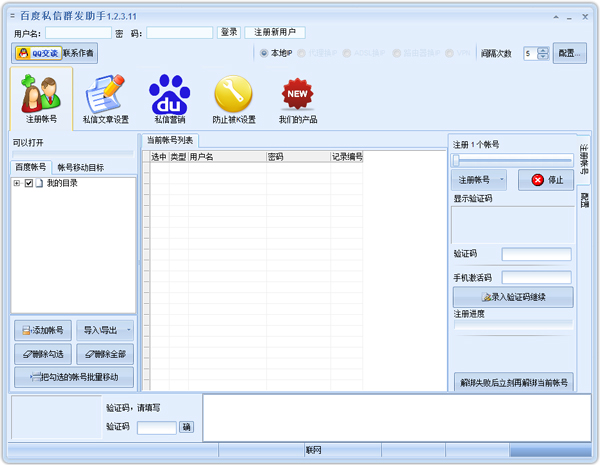Screen dimensions: 600x465
Task: Click the 显示验证码 captcha image area
Action: pos(513,225)
